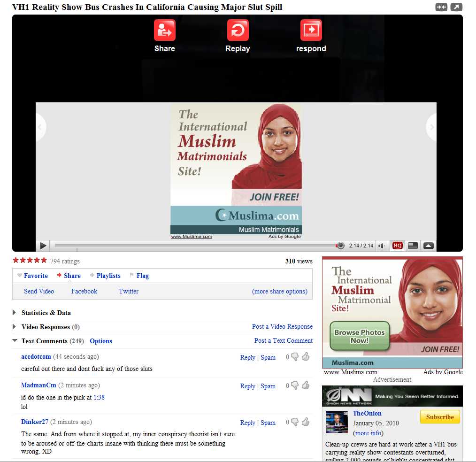This screenshot has height=462, width=476.
Task: Thumbs down MadmanCm's comment
Action: click(x=294, y=385)
